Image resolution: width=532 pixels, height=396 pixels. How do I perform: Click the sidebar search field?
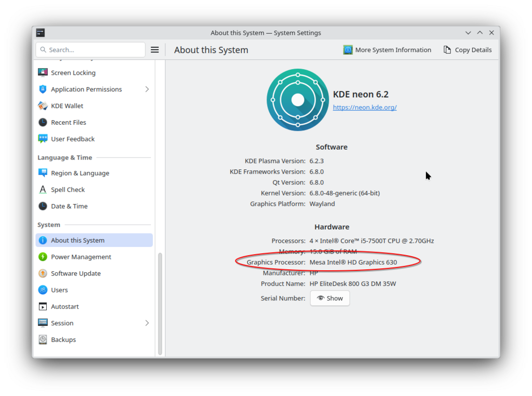click(90, 50)
